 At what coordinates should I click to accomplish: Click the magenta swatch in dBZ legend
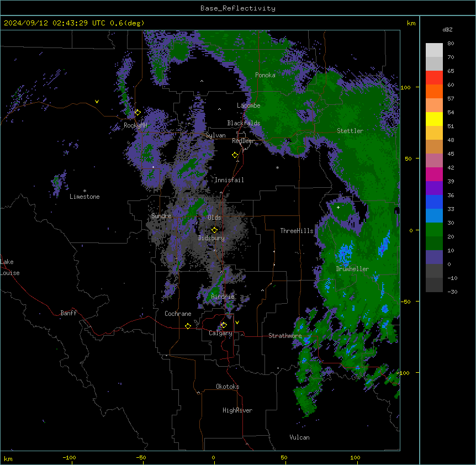(x=434, y=174)
